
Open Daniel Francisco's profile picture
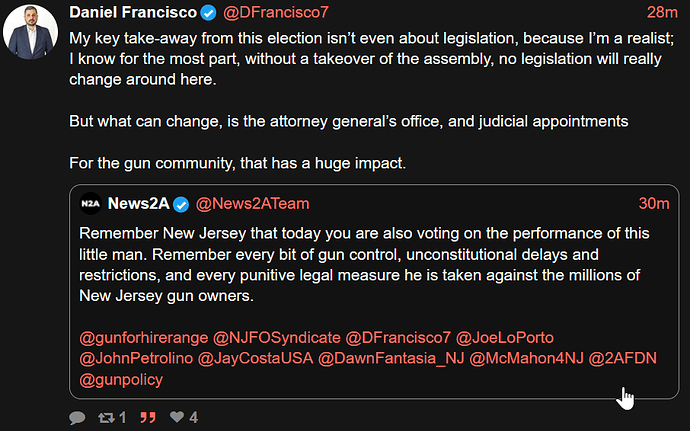[30, 31]
